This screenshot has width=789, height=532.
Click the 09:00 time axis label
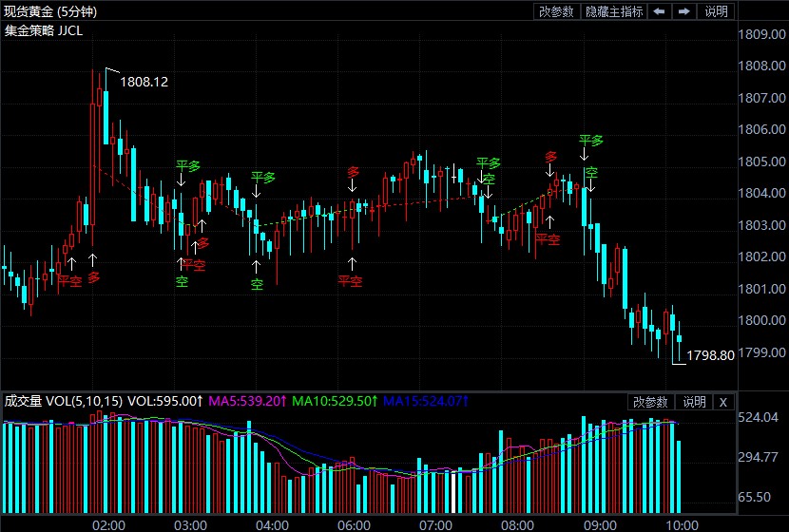pos(600,524)
